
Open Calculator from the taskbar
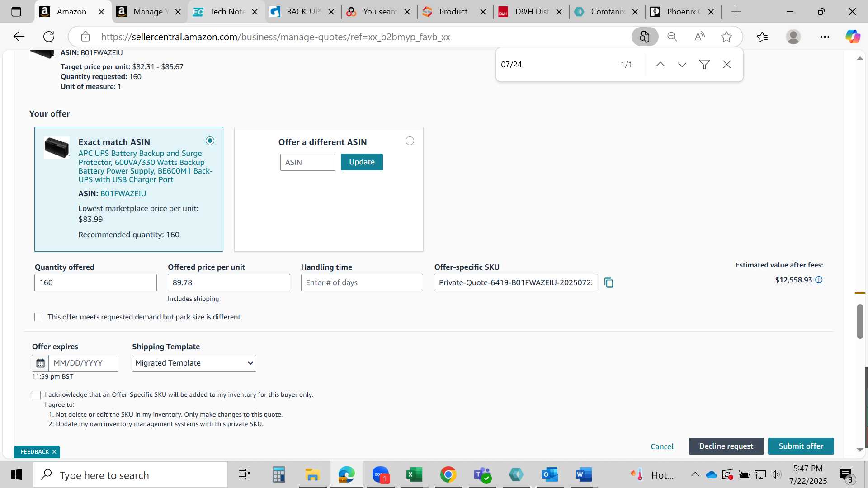pos(278,475)
